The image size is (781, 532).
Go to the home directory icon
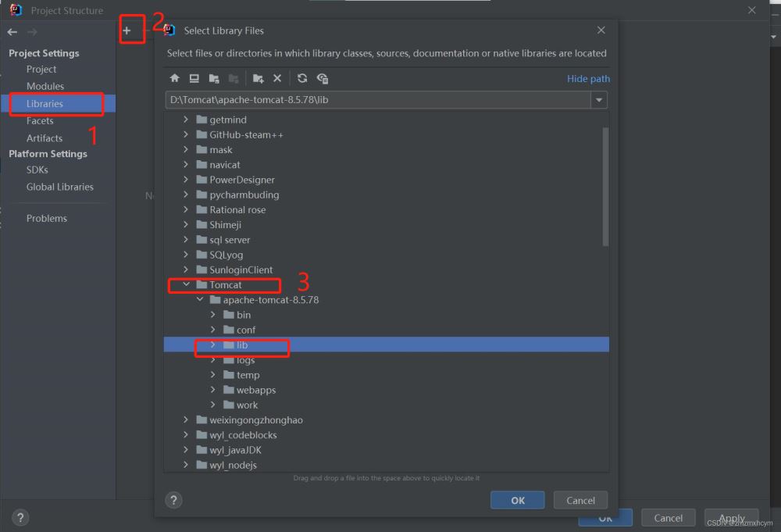[x=174, y=78]
